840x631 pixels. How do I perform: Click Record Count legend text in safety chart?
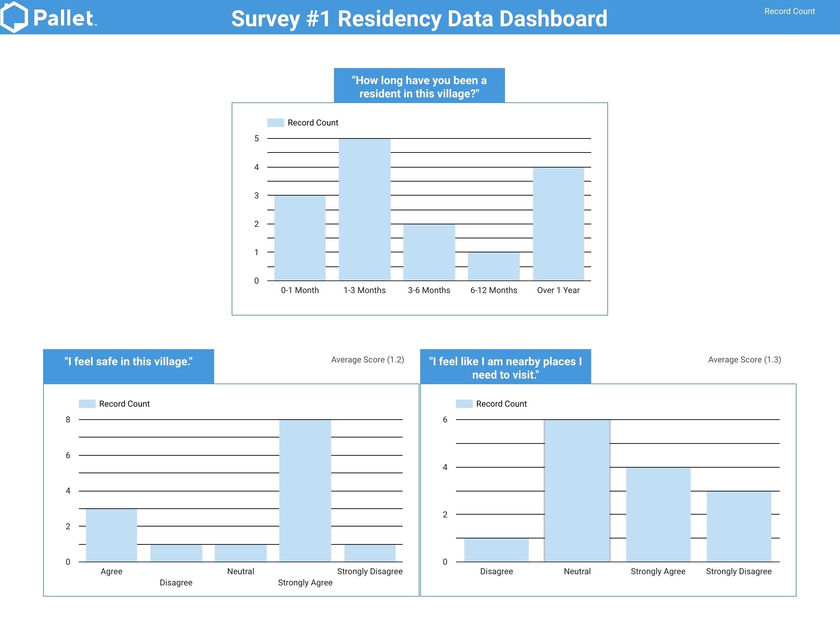click(x=124, y=404)
